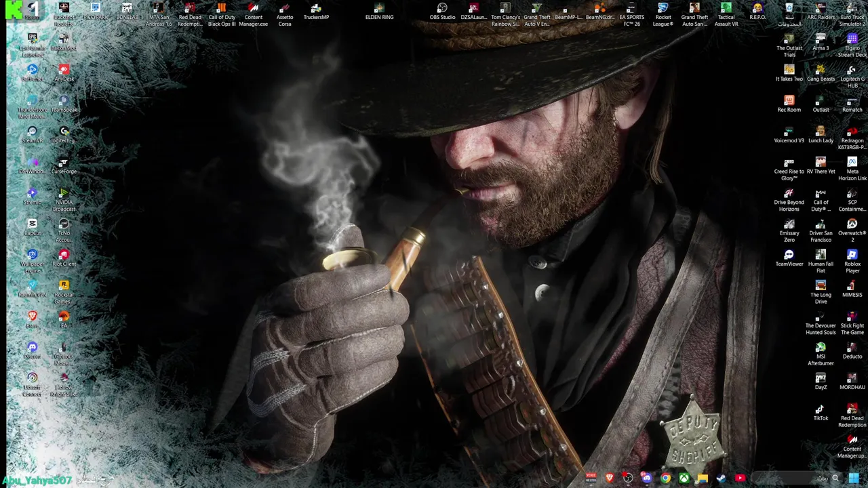868x488 pixels.
Task: Launch Assetto Corsa from desktop
Action: coord(285,14)
